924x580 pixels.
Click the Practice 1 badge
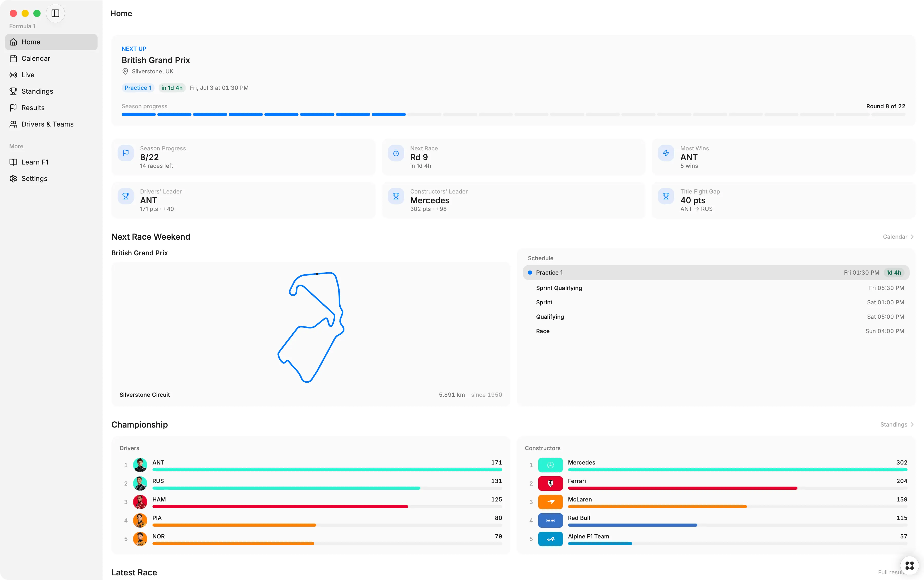click(138, 88)
